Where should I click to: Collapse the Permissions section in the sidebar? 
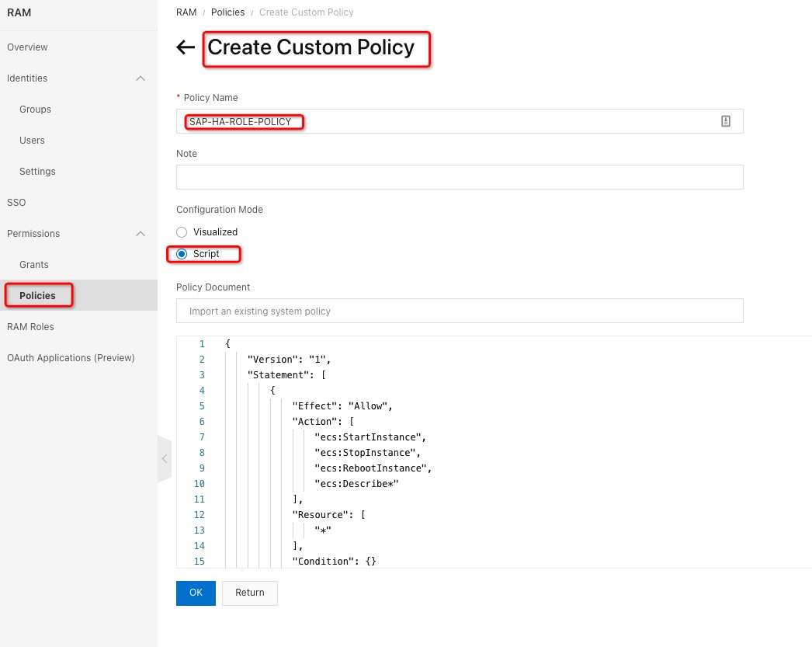(x=141, y=233)
